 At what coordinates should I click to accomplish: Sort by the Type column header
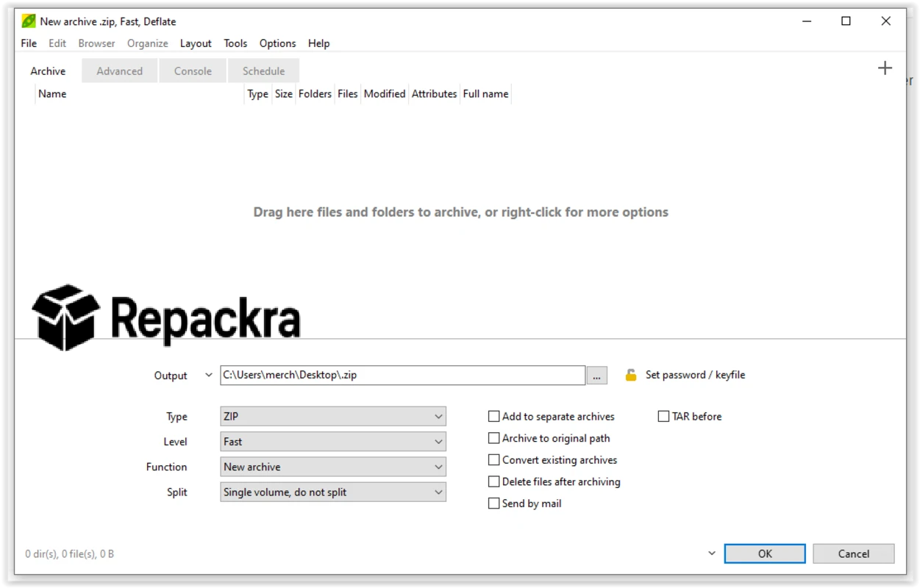pos(257,94)
